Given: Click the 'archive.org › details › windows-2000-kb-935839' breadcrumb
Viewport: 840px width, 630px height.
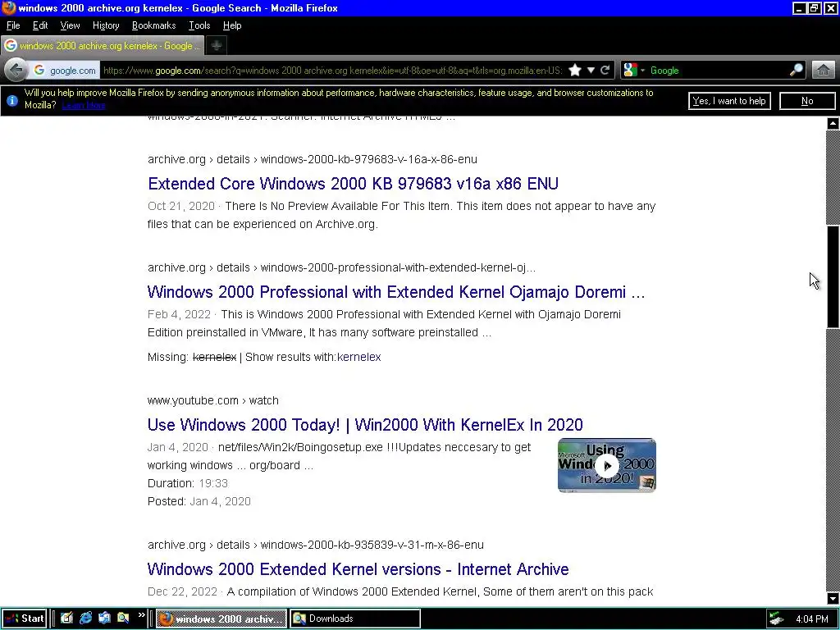Looking at the screenshot, I should (316, 545).
